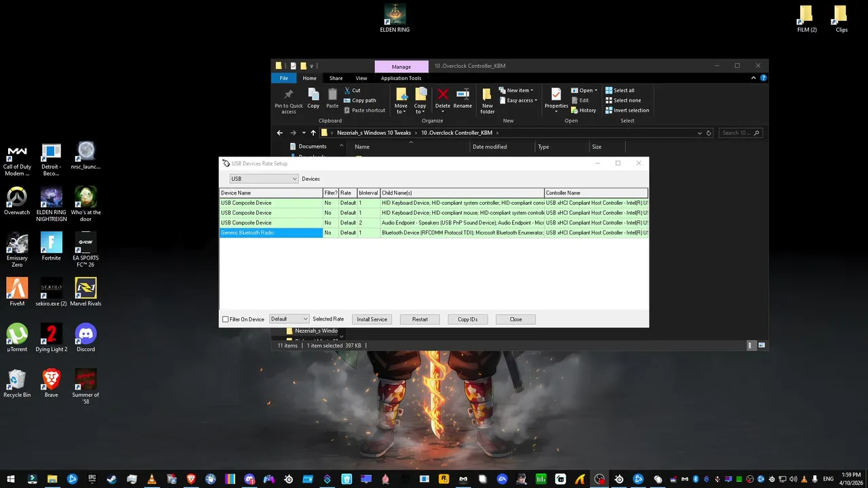Open the Application Tools tab
This screenshot has width=868, height=488.
[x=401, y=78]
